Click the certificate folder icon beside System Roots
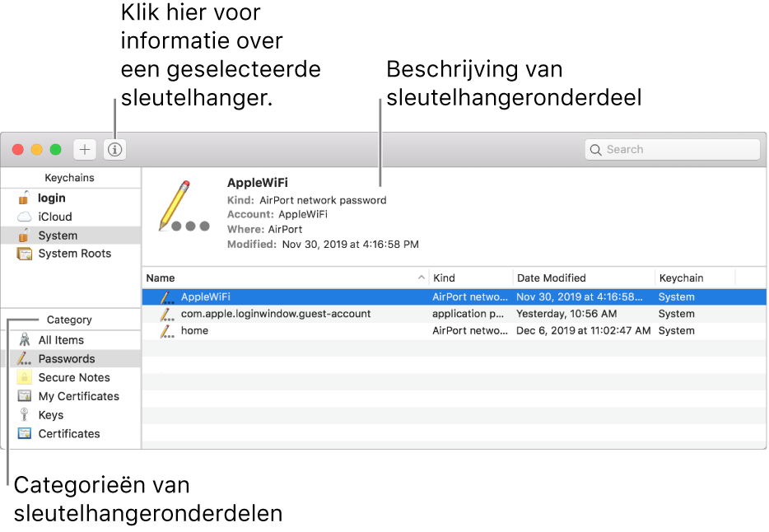The width and height of the screenshot is (769, 532). pos(25,254)
